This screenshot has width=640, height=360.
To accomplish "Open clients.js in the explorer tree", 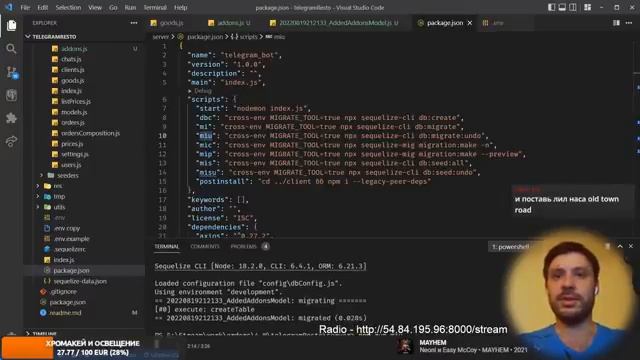I will click(73, 70).
